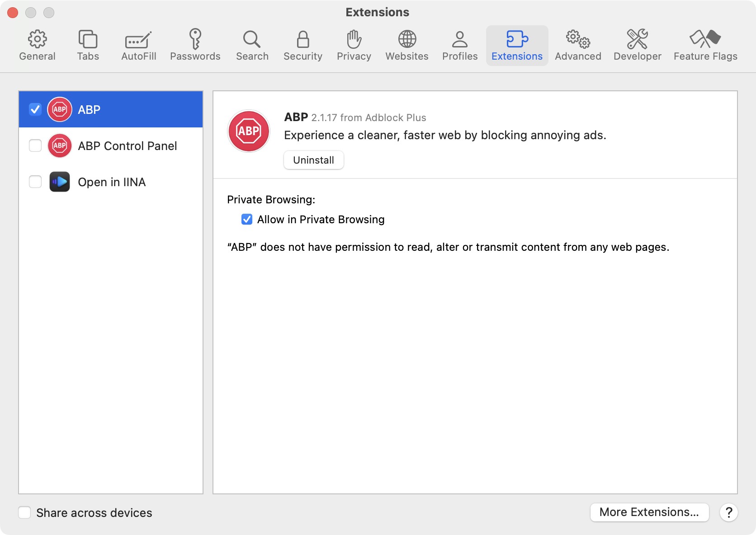Click the Private Browsing section heading

271,199
